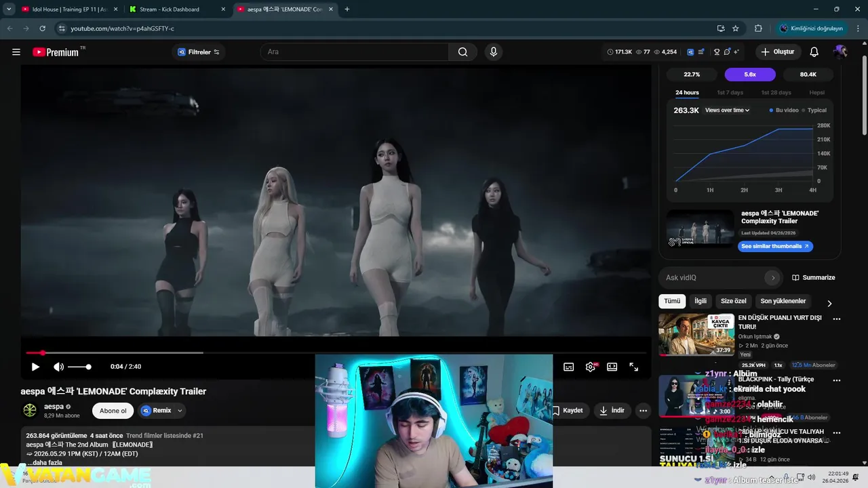Screen dimensions: 868x488
Task: Bookmark this page with star icon
Action: point(736,28)
